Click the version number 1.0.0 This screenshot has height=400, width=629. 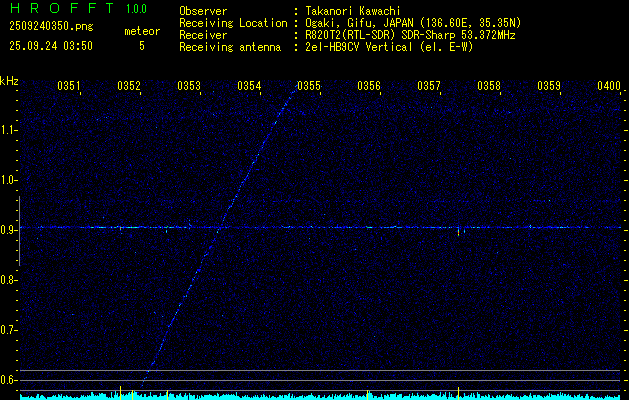click(136, 9)
